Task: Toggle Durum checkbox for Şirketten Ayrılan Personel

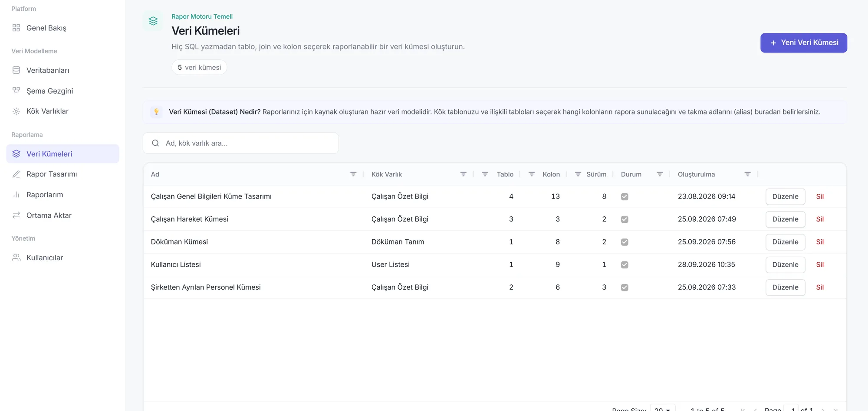Action: 625,287
